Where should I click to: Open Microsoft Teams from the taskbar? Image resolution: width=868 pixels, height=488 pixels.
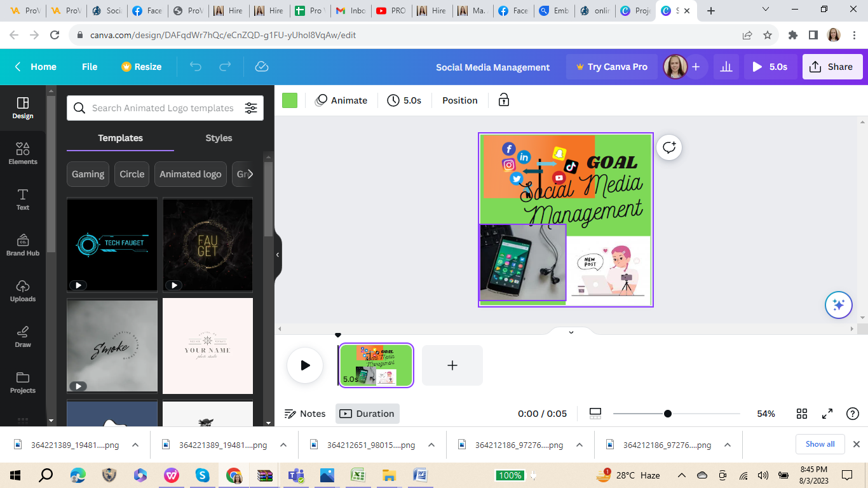click(296, 475)
